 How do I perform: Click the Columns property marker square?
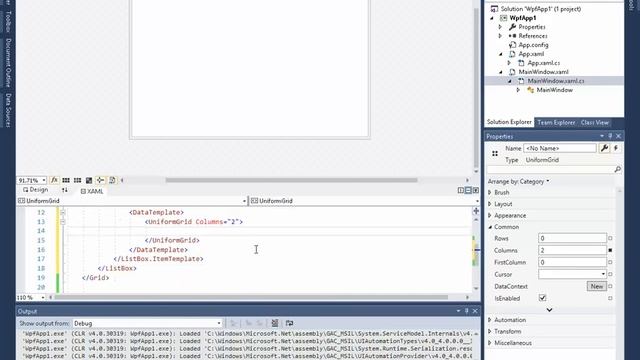pyautogui.click(x=610, y=250)
